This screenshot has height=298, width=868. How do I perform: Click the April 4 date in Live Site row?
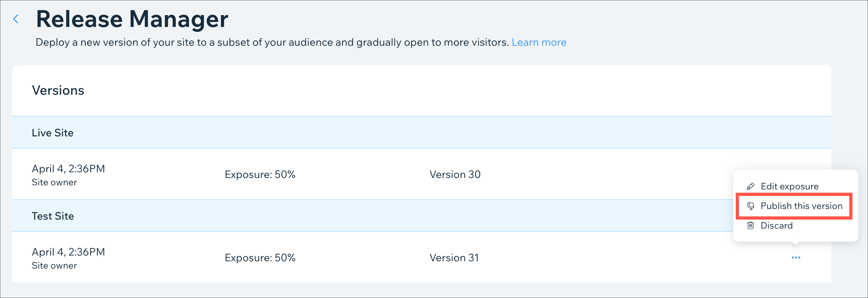[x=68, y=169]
